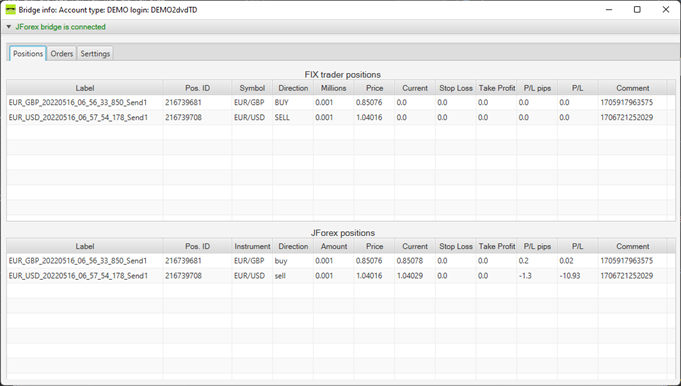Click Current header in FIX trader table
The height and width of the screenshot is (386, 681).
415,88
